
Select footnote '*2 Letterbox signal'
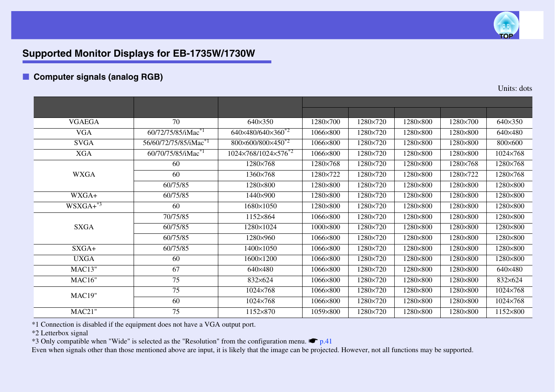[x=60, y=333]
